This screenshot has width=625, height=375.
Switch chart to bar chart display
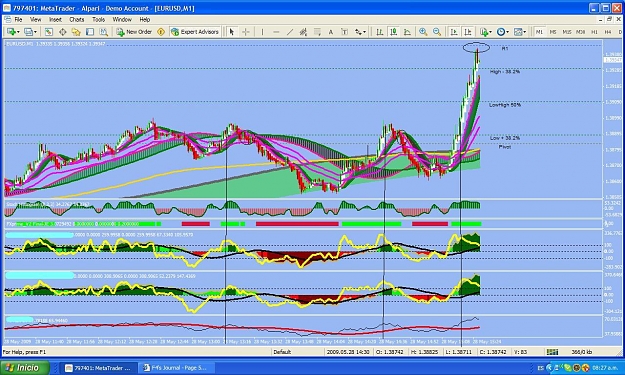tap(380, 32)
